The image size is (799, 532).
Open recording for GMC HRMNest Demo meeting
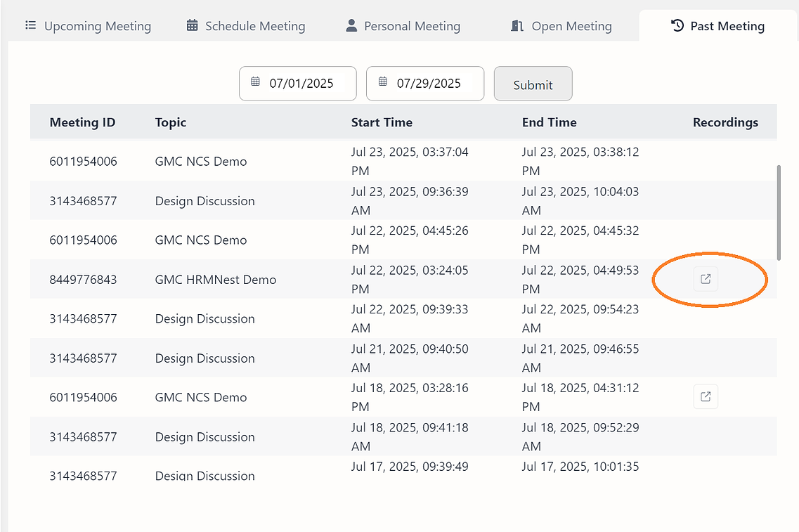pos(706,279)
